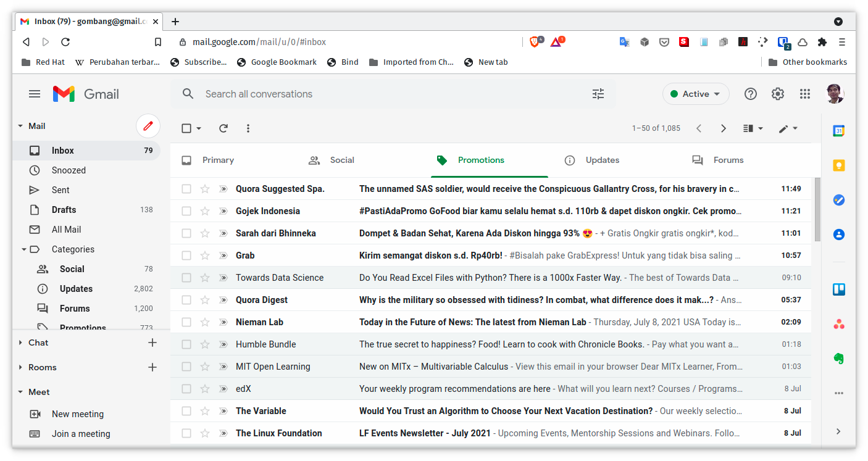The width and height of the screenshot is (868, 461).
Task: Open Evernote add-on in side panel
Action: point(838,359)
